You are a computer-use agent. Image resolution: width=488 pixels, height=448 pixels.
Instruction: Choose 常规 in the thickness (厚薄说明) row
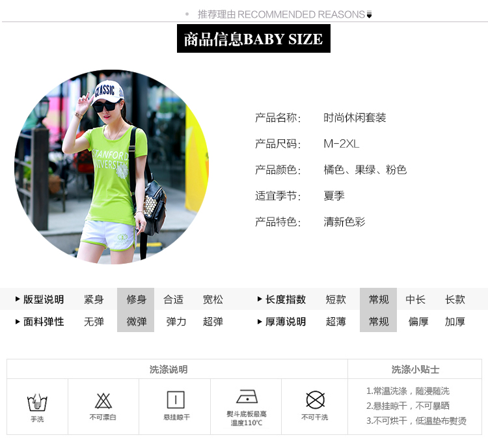379,322
